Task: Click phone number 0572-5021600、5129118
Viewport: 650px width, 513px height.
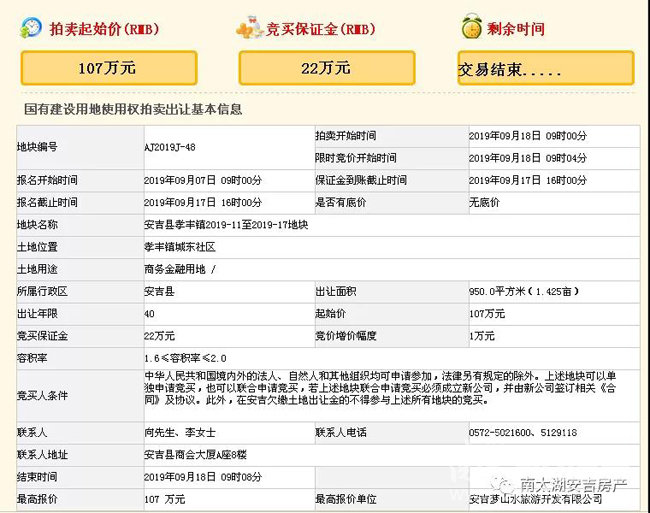Action: [523, 433]
